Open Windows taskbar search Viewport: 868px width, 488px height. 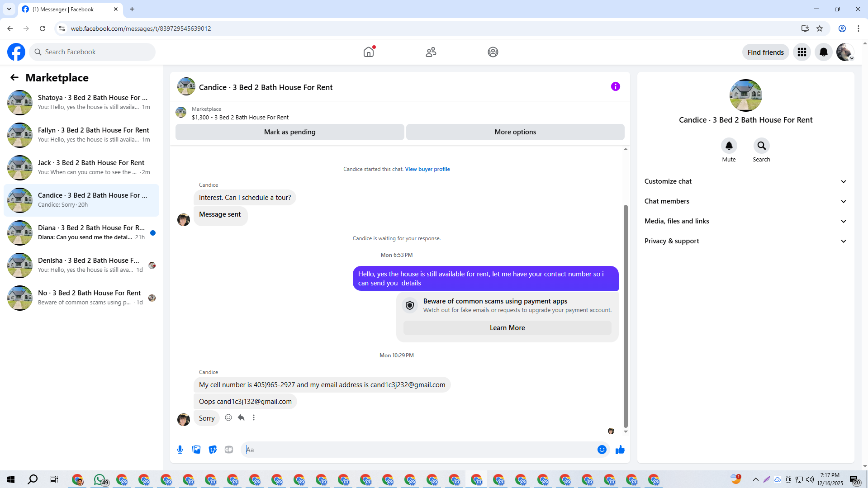(33, 479)
